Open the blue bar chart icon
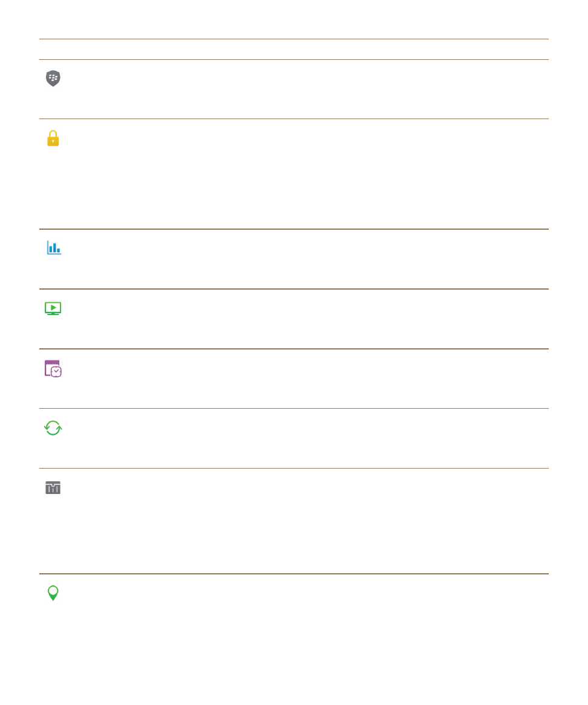Viewport: 588px width, 705px height. click(54, 247)
